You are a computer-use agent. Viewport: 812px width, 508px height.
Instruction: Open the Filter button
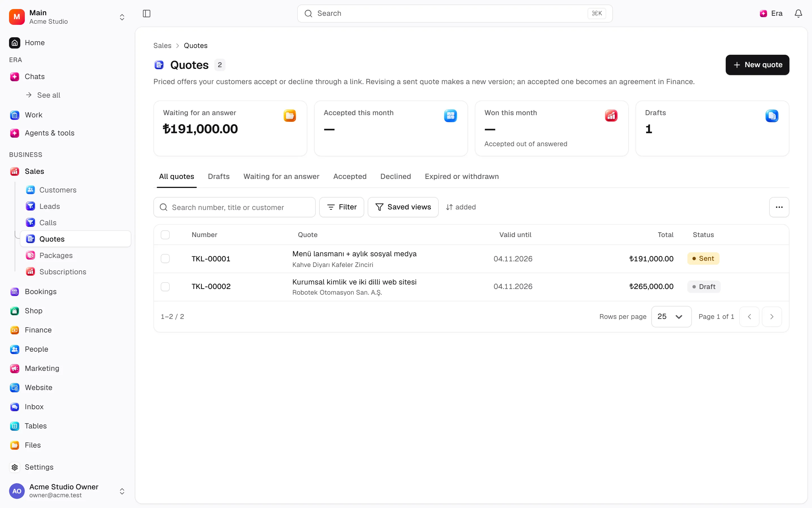(x=342, y=207)
